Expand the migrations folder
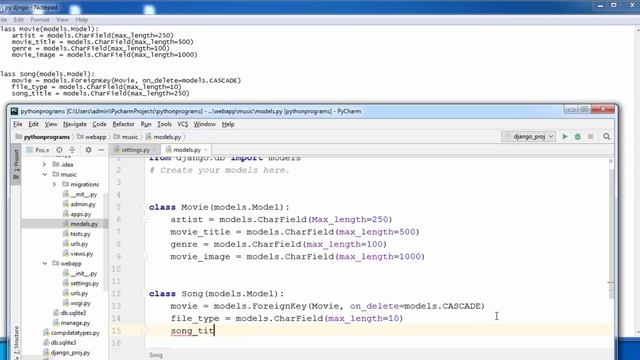Viewport: 640px width, 360px height. point(54,184)
